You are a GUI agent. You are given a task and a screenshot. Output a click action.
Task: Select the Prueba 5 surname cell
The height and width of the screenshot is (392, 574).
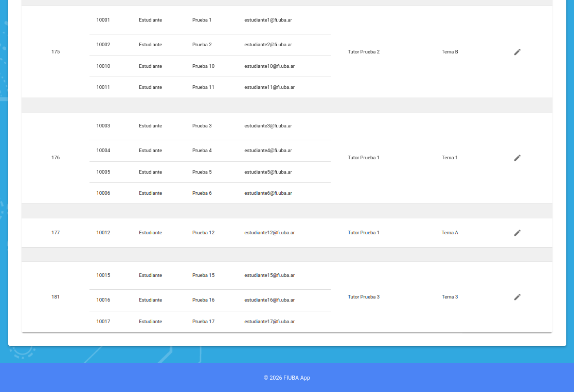coord(202,172)
